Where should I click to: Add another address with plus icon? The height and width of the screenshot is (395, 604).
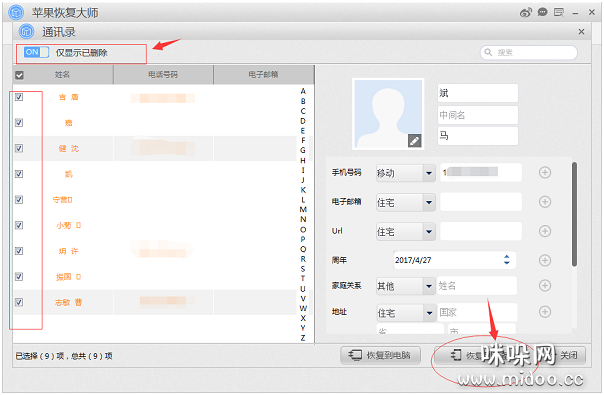[545, 311]
